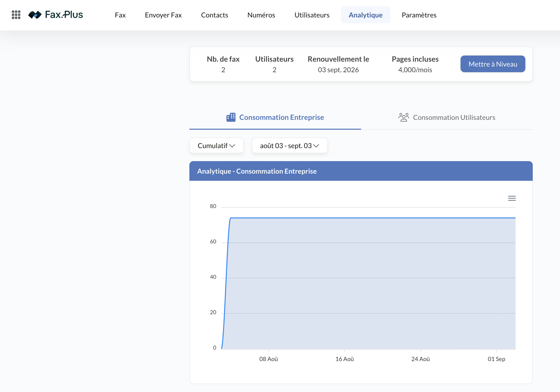Click the Pages incluses label

(415, 59)
